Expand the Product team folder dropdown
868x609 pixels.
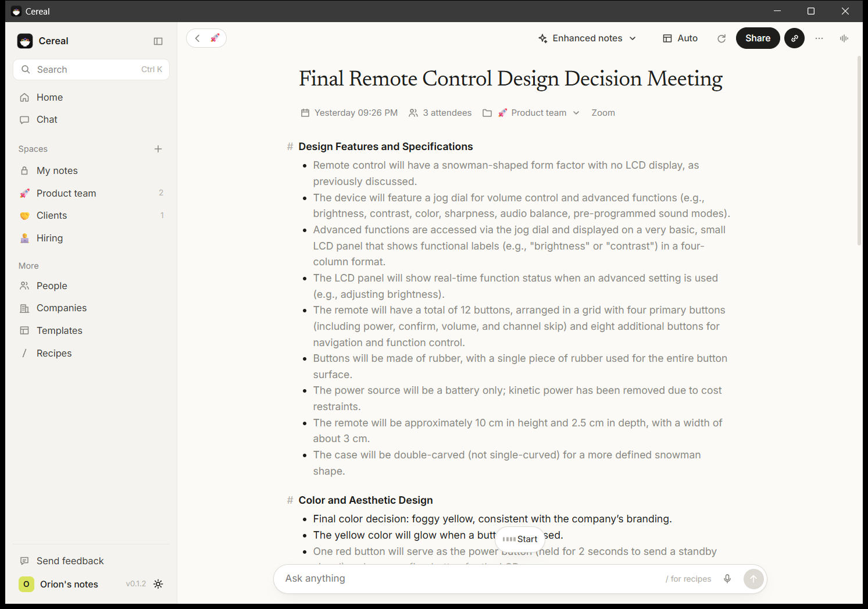[x=539, y=113]
